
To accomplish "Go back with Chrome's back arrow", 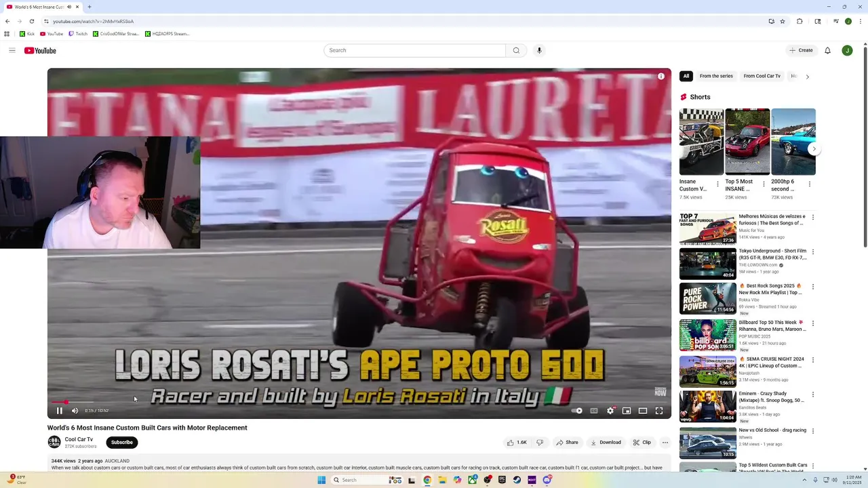I will pyautogui.click(x=7, y=21).
